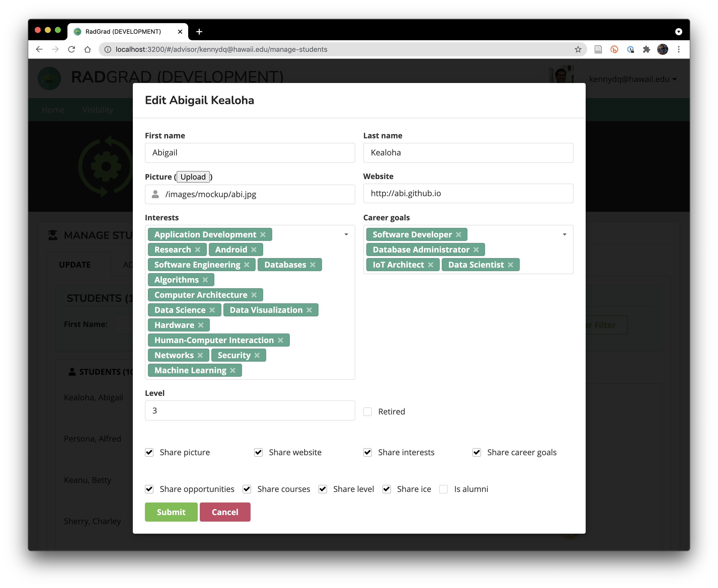
Task: Uncheck the Share interests checkbox
Action: pyautogui.click(x=368, y=453)
